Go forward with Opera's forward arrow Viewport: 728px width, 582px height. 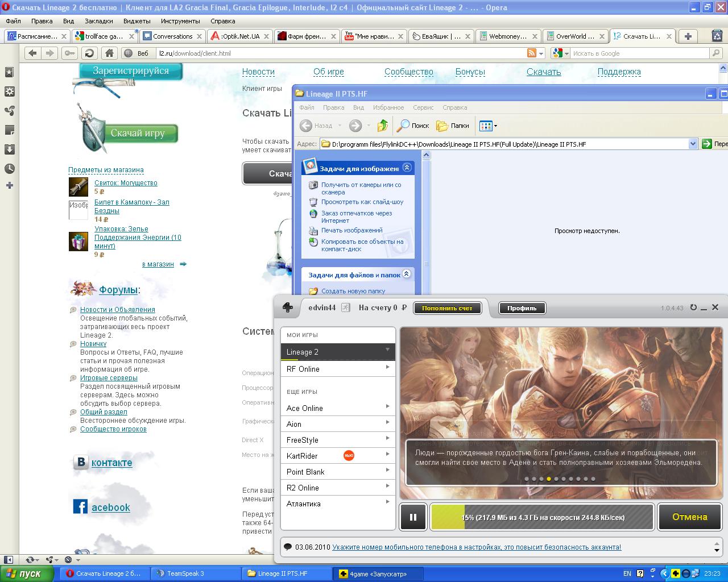click(x=50, y=53)
